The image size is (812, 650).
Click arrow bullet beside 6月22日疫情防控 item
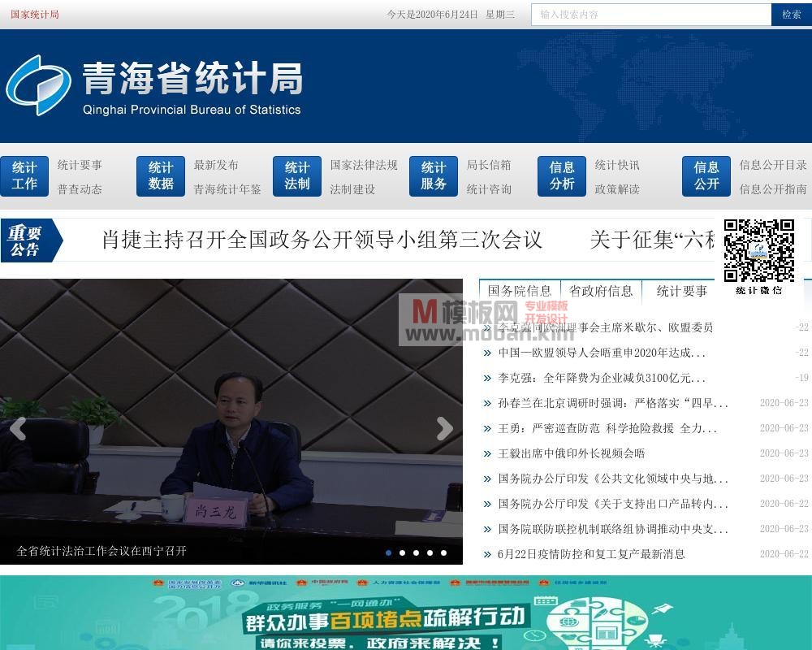(486, 555)
